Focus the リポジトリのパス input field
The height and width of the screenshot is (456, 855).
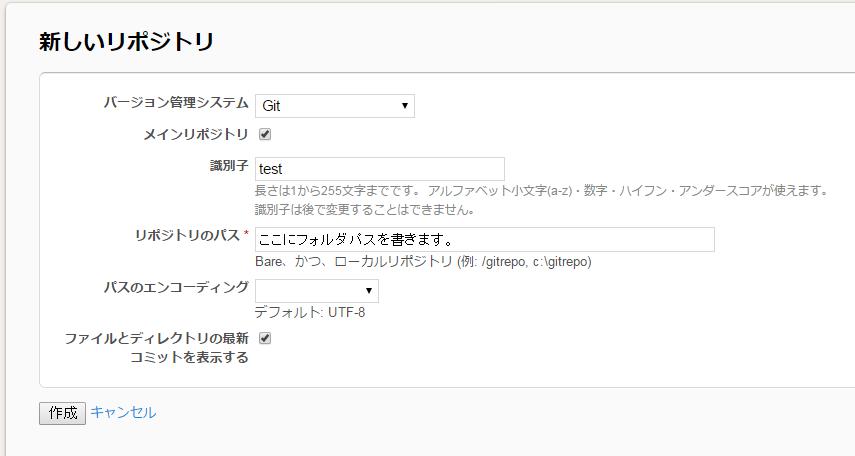point(485,239)
